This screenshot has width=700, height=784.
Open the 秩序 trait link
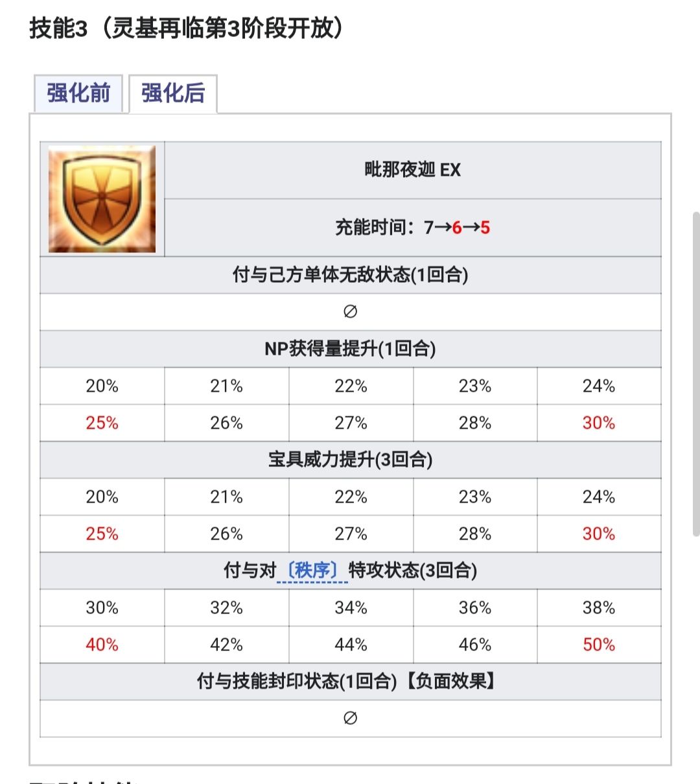coord(312,571)
